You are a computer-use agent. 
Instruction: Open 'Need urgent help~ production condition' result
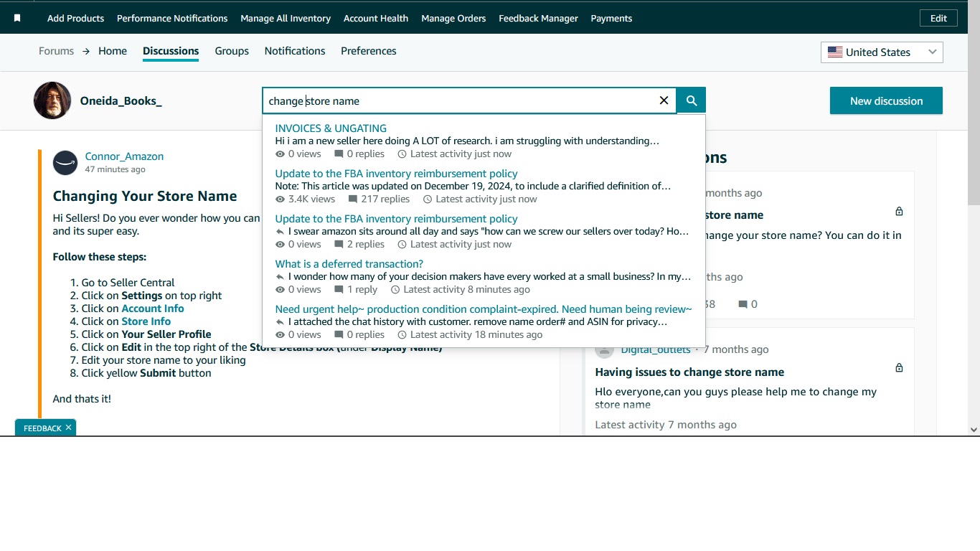(x=484, y=309)
